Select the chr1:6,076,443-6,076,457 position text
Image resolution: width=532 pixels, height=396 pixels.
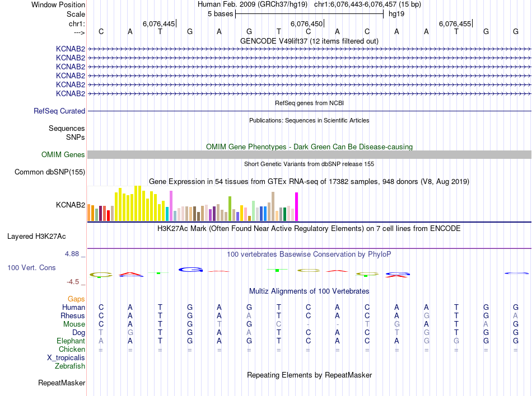(367, 4)
